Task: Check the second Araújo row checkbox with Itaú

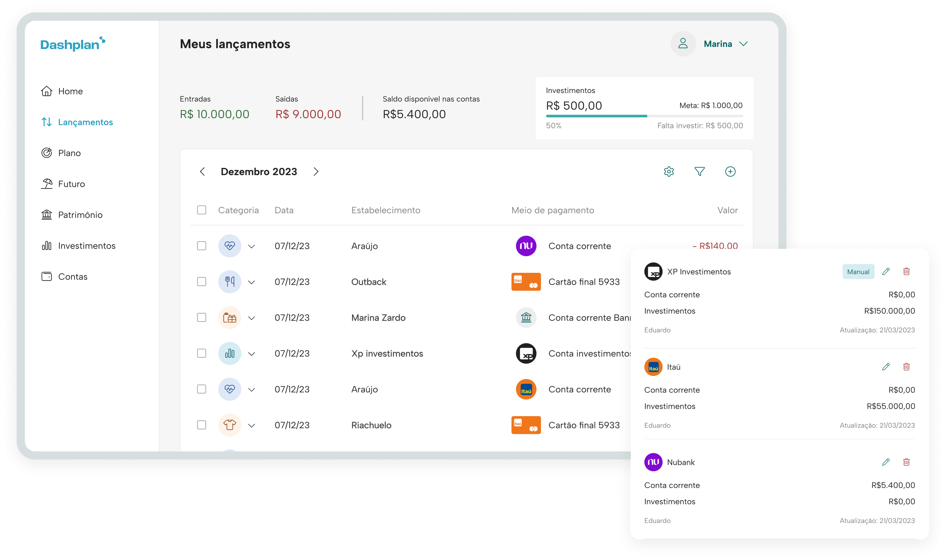Action: (x=202, y=389)
